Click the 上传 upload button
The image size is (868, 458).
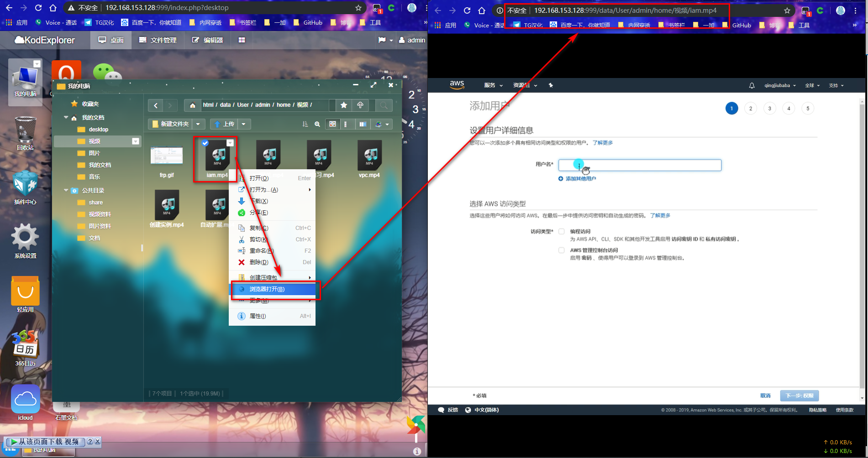click(x=225, y=124)
